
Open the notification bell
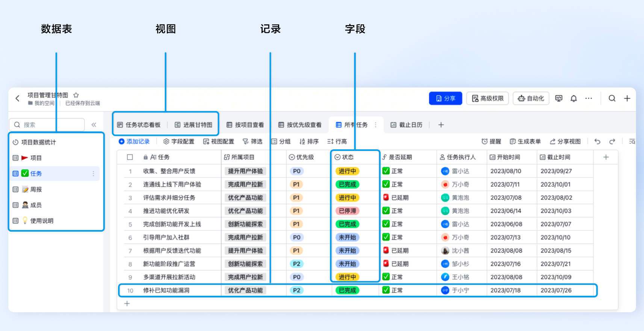click(x=573, y=98)
